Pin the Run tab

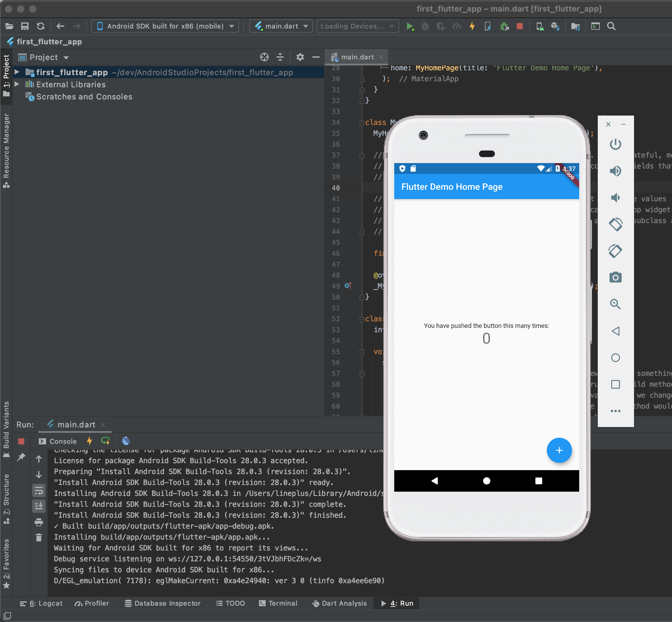(x=21, y=457)
